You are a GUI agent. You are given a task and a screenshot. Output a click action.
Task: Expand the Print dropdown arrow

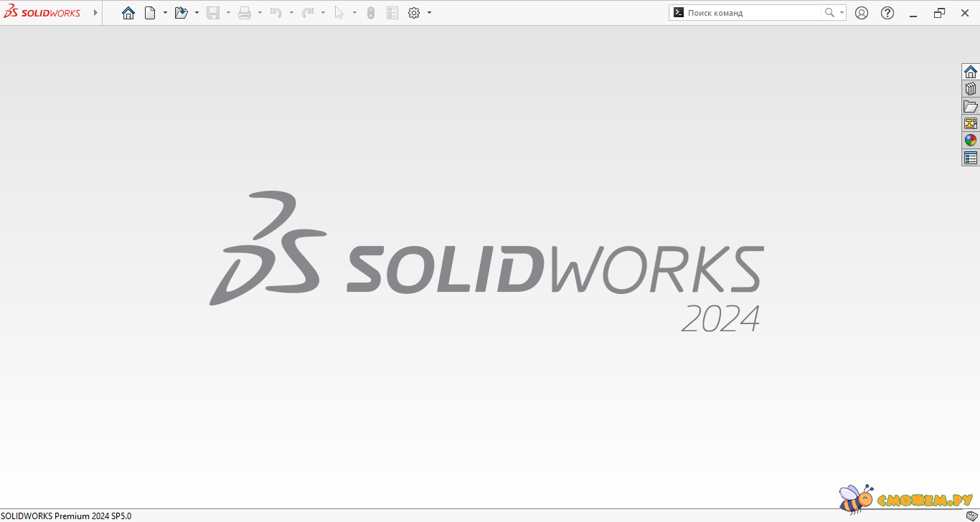tap(260, 13)
